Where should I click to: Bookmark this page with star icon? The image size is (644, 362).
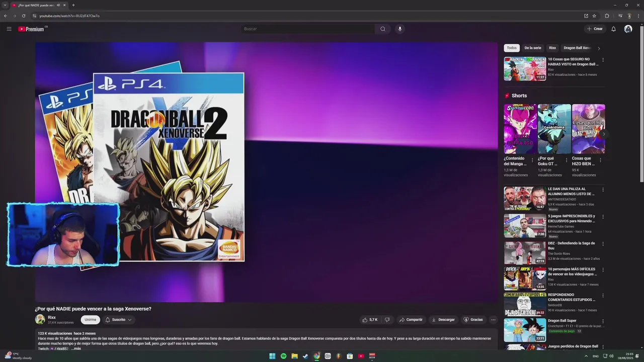[594, 16]
